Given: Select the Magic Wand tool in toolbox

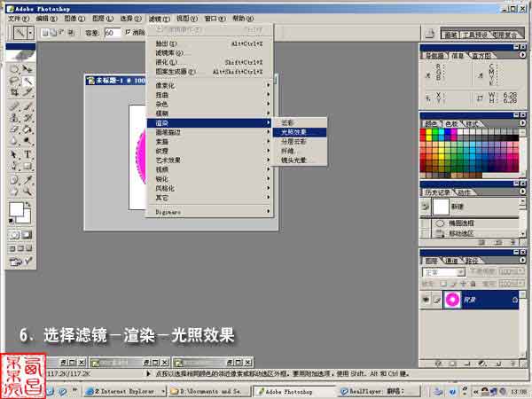Looking at the screenshot, I should pos(27,81).
